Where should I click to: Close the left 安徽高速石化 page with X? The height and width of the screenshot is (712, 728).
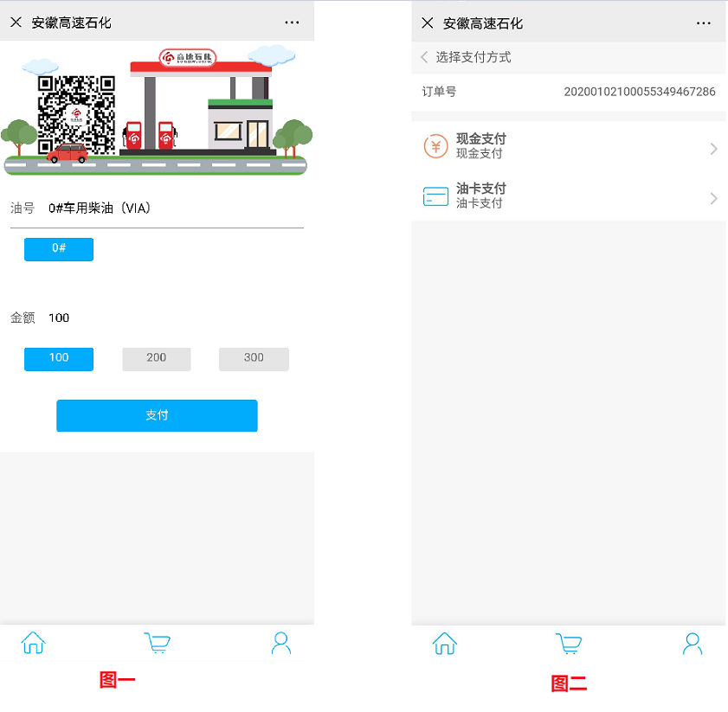click(16, 22)
